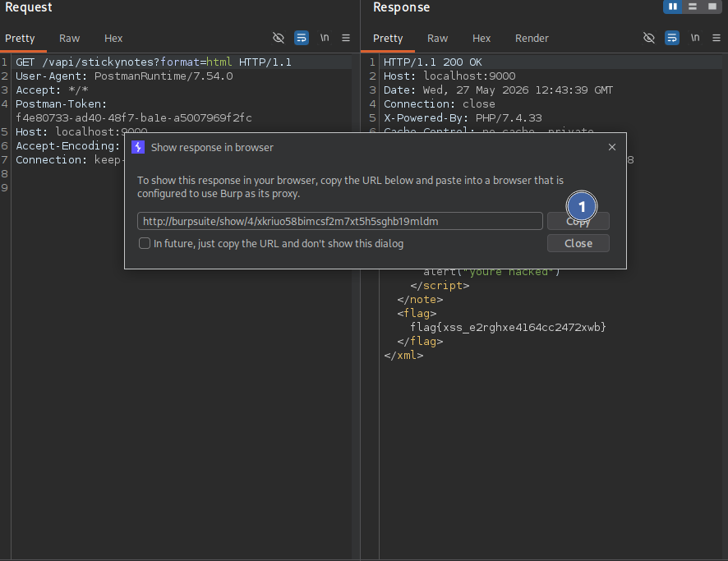This screenshot has height=561, width=728.
Task: Open Request panel hamburger options menu
Action: click(x=346, y=38)
